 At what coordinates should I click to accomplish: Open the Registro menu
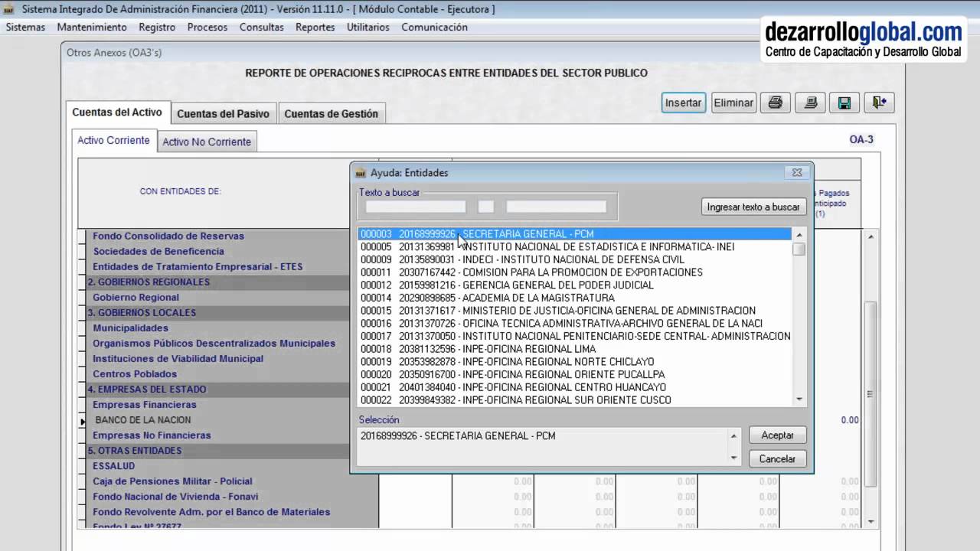(x=157, y=27)
